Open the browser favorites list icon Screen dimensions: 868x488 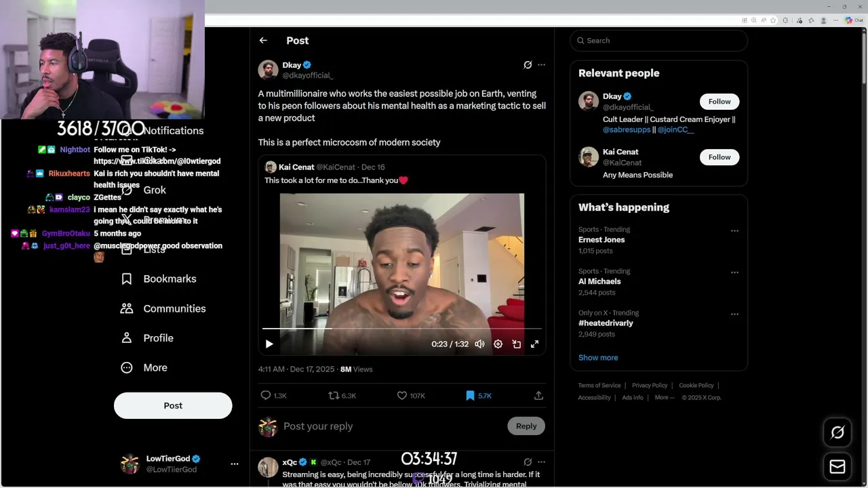click(811, 20)
